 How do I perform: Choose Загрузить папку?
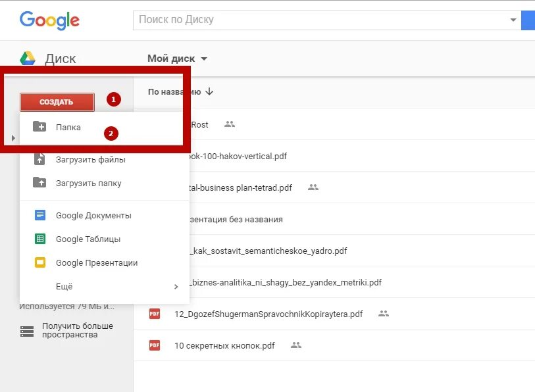click(105, 183)
